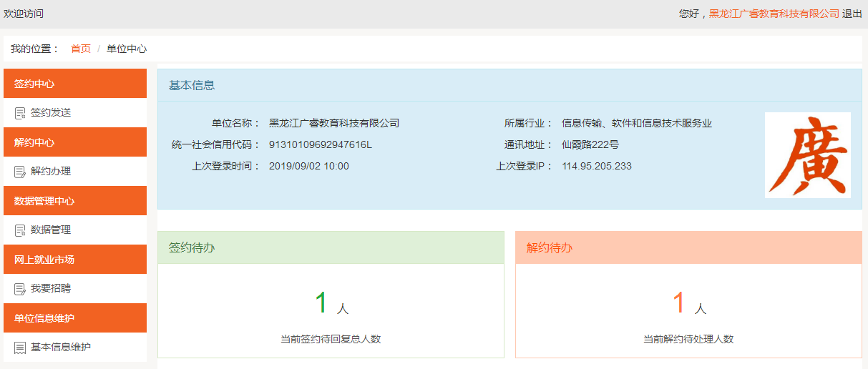This screenshot has height=369, width=868.
Task: Select 我要招聘 in the sidebar
Action: [x=51, y=289]
